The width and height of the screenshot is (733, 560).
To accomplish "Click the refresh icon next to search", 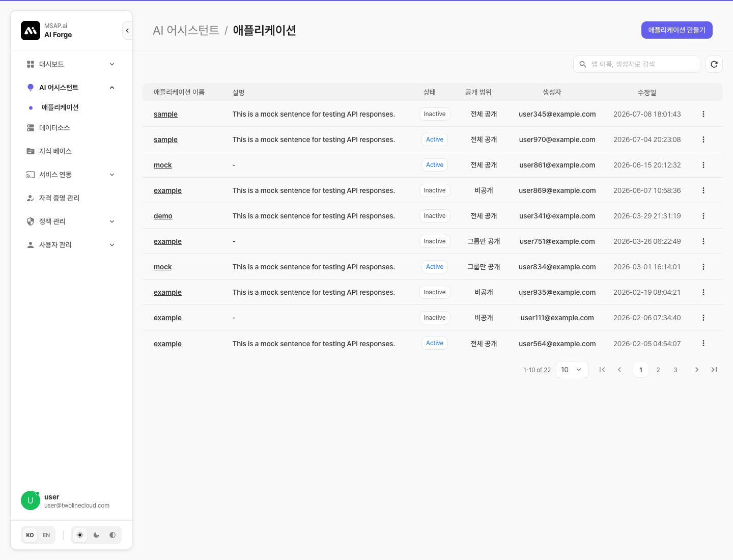I will 714,64.
